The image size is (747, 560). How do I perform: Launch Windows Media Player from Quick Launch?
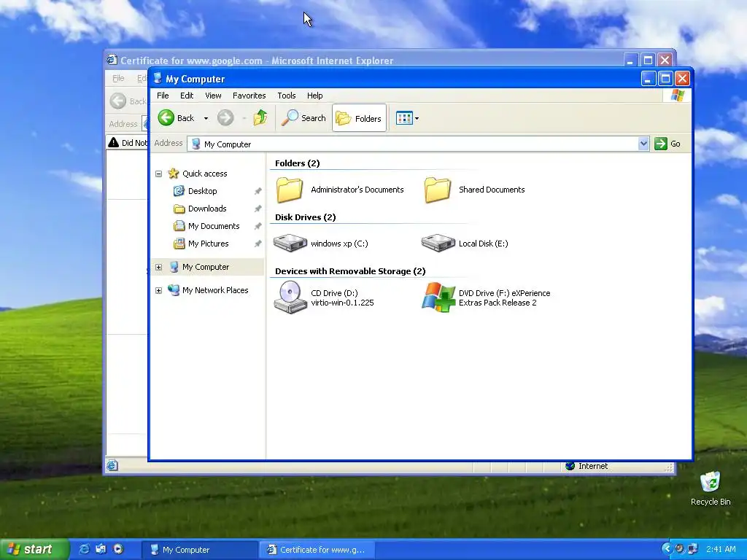click(118, 549)
